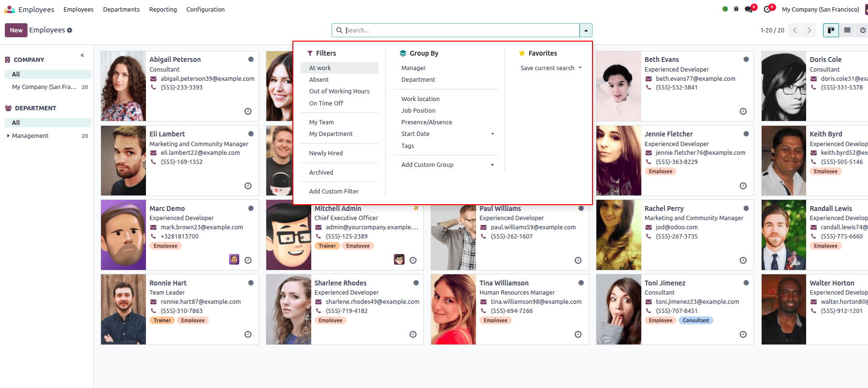Select All under Company
Image resolution: width=868 pixels, height=388 pixels.
tap(48, 74)
